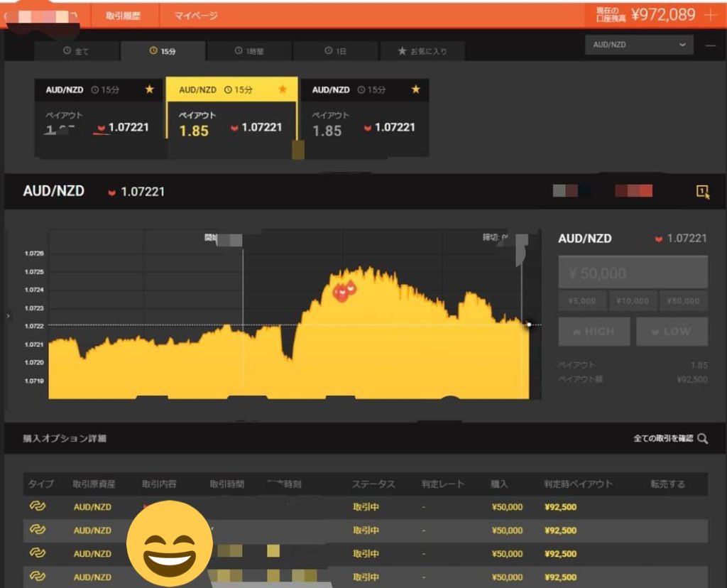Click the 判定レート column header
This screenshot has width=727, height=588.
click(443, 484)
